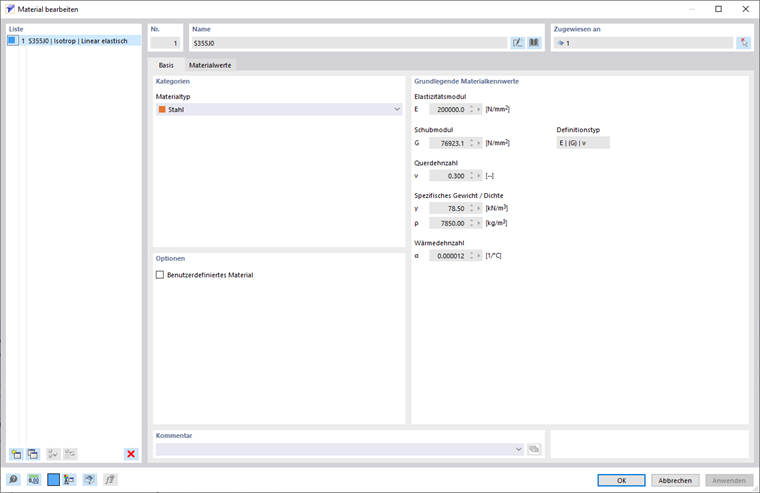Select list row S355J0 | Isotrop | Linear elastisch
Screen dimensions: 760x493
click(74, 41)
